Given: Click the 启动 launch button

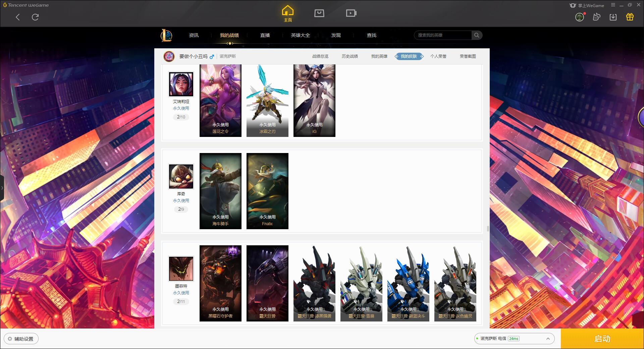Looking at the screenshot, I should [602, 339].
